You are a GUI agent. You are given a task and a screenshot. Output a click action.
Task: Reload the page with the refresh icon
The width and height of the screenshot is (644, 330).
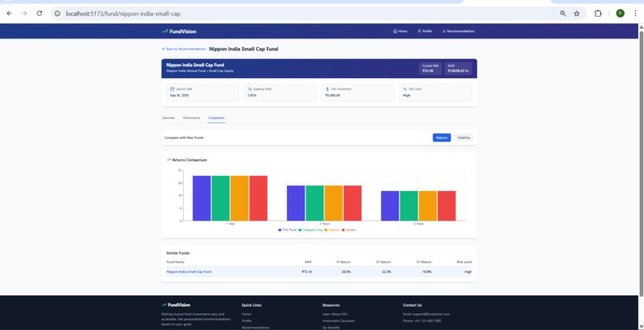[39, 14]
